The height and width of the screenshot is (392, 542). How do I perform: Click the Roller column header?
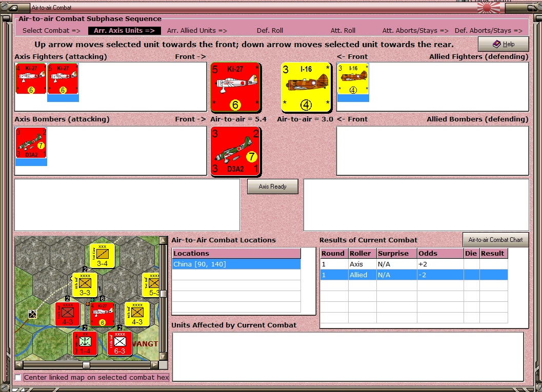pyautogui.click(x=362, y=253)
